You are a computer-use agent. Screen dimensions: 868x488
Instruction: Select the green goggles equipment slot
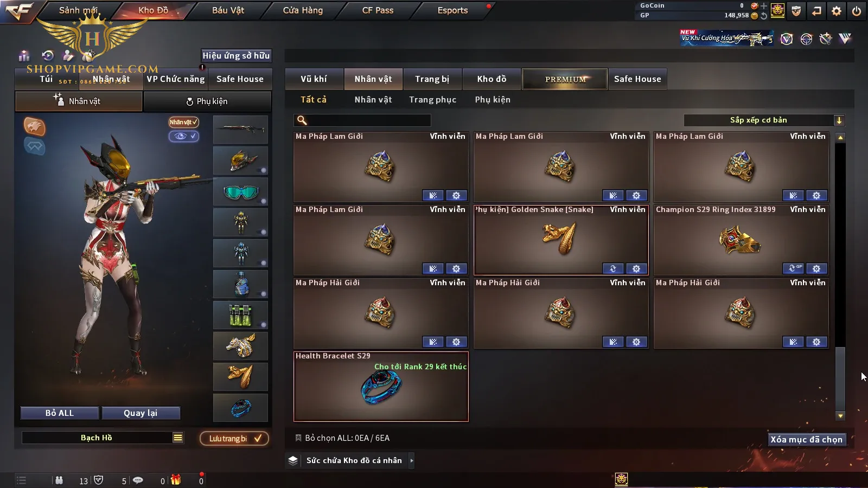241,191
